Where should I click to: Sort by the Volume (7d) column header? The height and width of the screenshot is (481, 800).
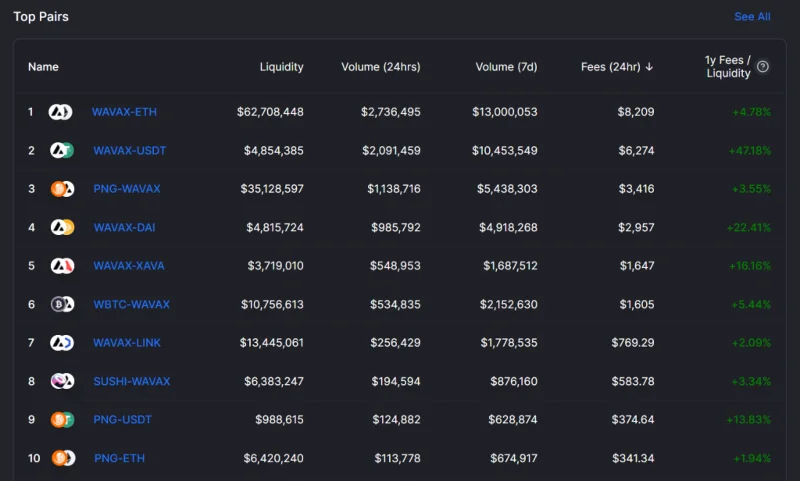click(506, 67)
